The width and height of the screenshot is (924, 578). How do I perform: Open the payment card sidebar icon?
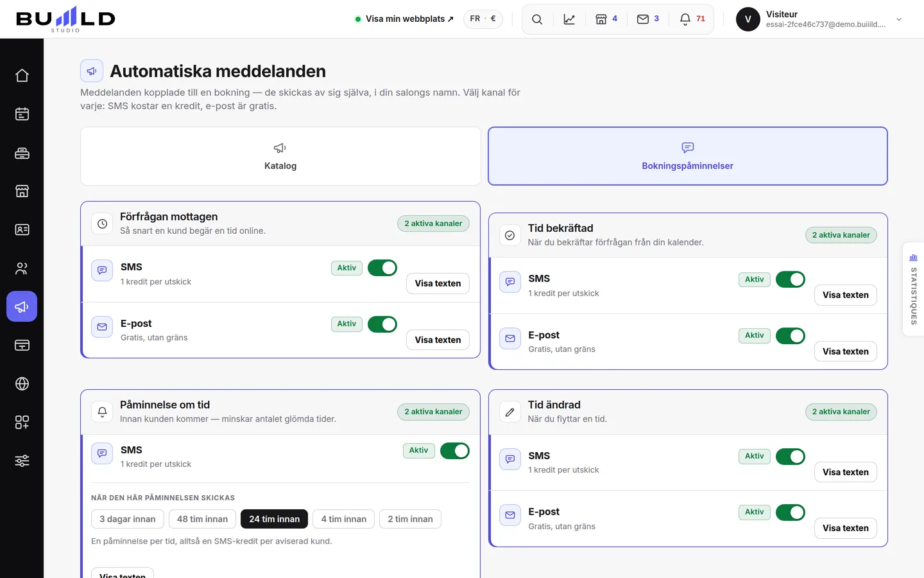[22, 345]
